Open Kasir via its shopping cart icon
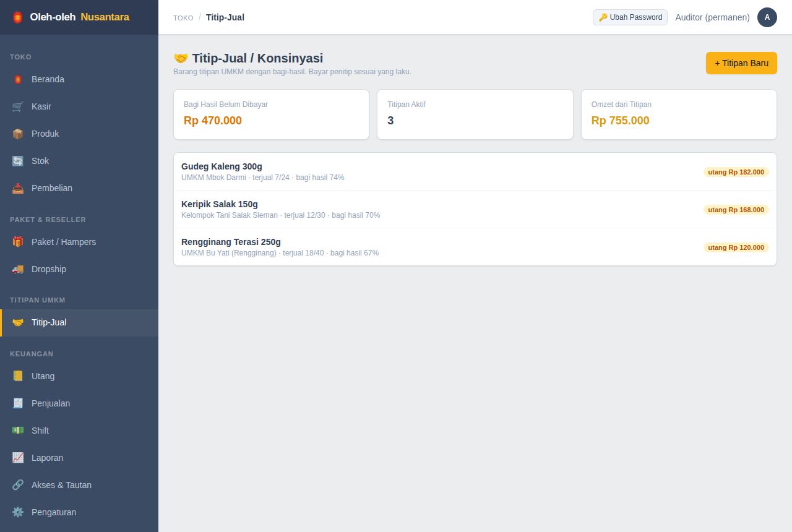Viewport: 792px width, 532px height. click(18, 106)
